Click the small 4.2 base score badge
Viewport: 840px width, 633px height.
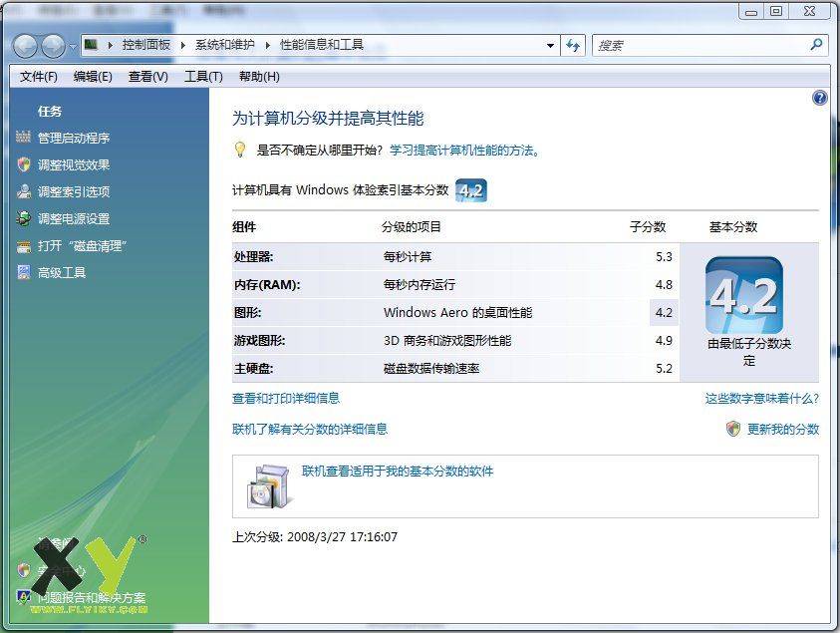(471, 190)
